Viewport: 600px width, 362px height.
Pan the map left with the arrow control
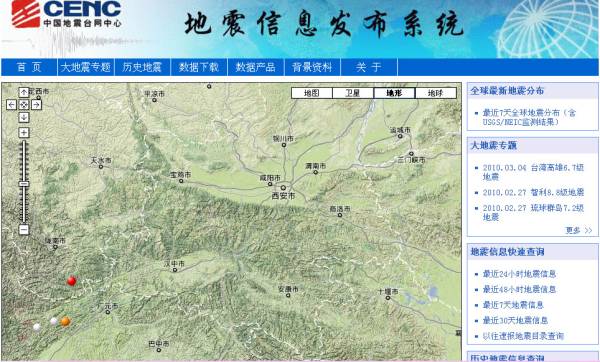pos(11,104)
